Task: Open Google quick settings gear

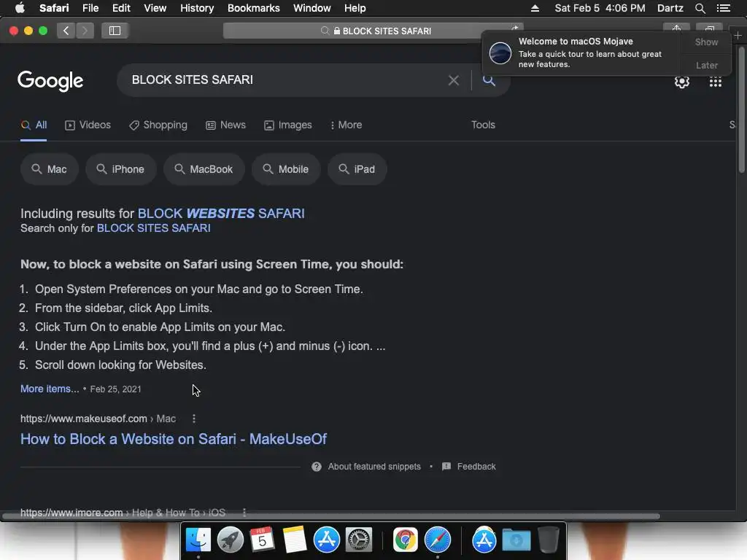Action: tap(682, 82)
